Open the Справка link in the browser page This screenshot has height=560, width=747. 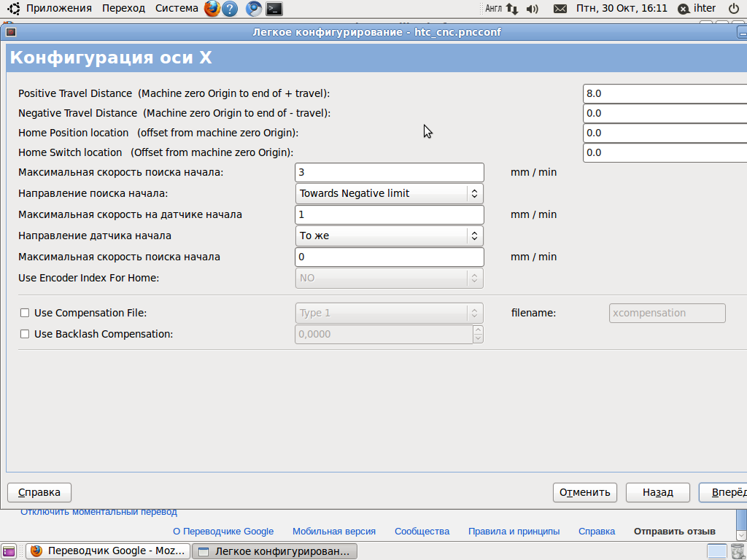pos(597,532)
